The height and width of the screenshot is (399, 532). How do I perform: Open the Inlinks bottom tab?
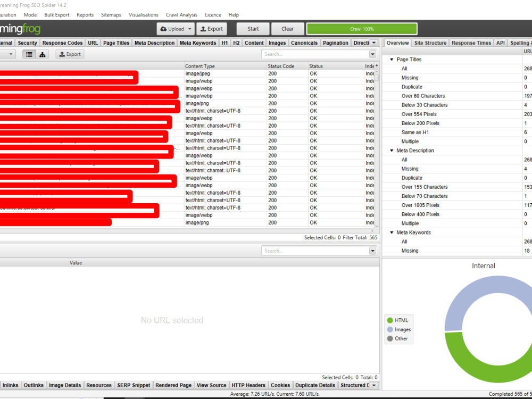(11, 385)
